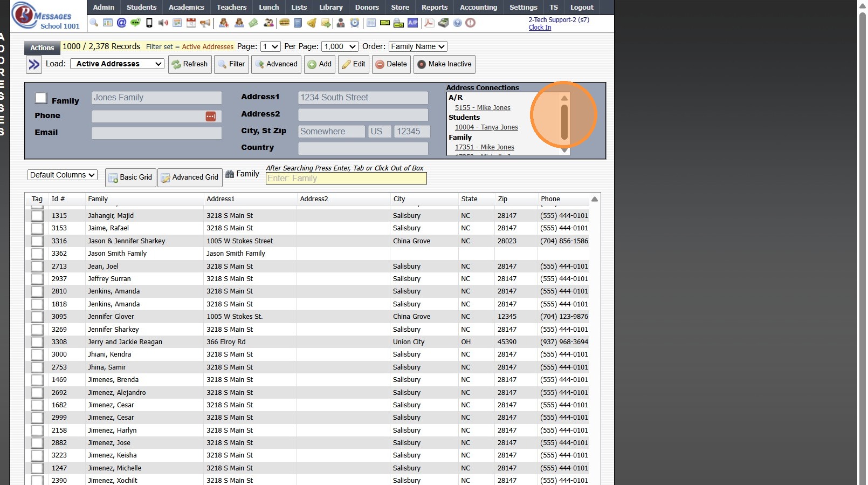868x485 pixels.
Task: Click the magnifying glass search icon
Action: pyautogui.click(x=94, y=23)
